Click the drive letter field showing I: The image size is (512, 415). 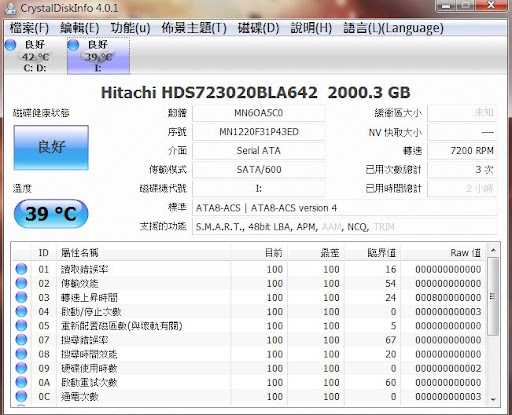pos(259,189)
